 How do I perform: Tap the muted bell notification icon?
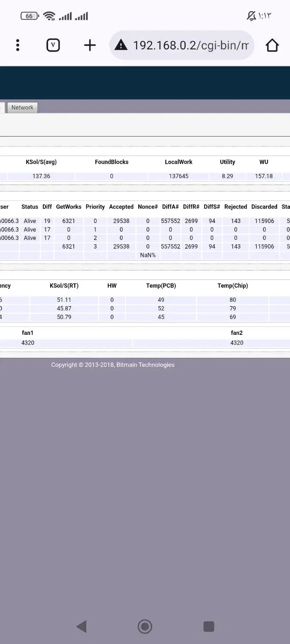point(251,16)
